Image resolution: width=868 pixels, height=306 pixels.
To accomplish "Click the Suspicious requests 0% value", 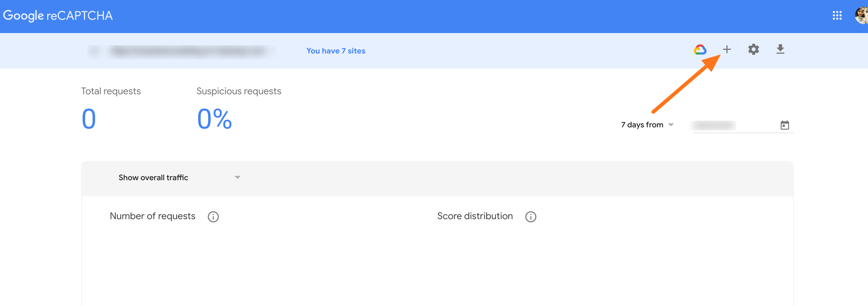I will tap(214, 119).
